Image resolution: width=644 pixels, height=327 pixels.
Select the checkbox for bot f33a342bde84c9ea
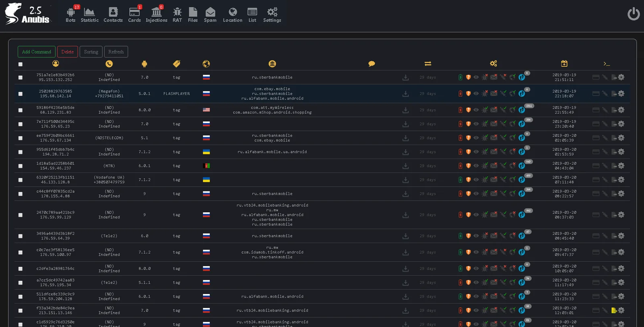tap(21, 311)
